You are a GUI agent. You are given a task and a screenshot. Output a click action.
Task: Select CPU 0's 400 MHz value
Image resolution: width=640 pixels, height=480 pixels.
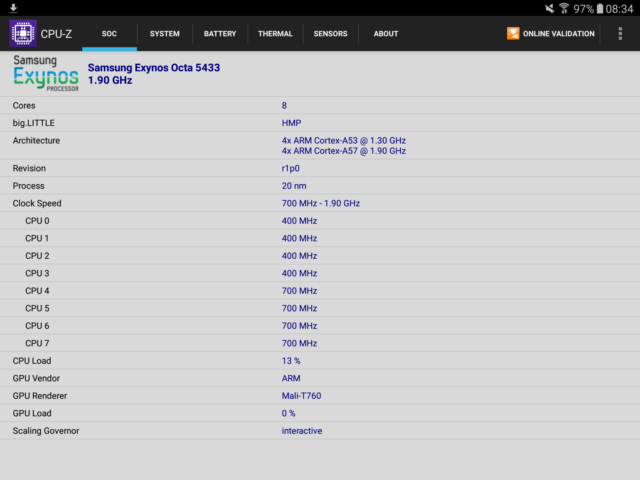tap(299, 221)
